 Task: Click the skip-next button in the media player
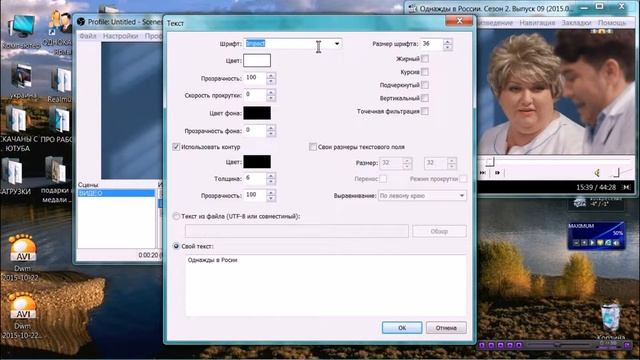(482, 173)
